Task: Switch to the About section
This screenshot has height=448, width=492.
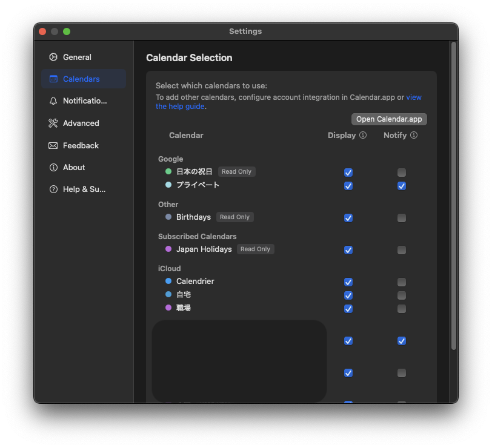Action: click(x=54, y=167)
